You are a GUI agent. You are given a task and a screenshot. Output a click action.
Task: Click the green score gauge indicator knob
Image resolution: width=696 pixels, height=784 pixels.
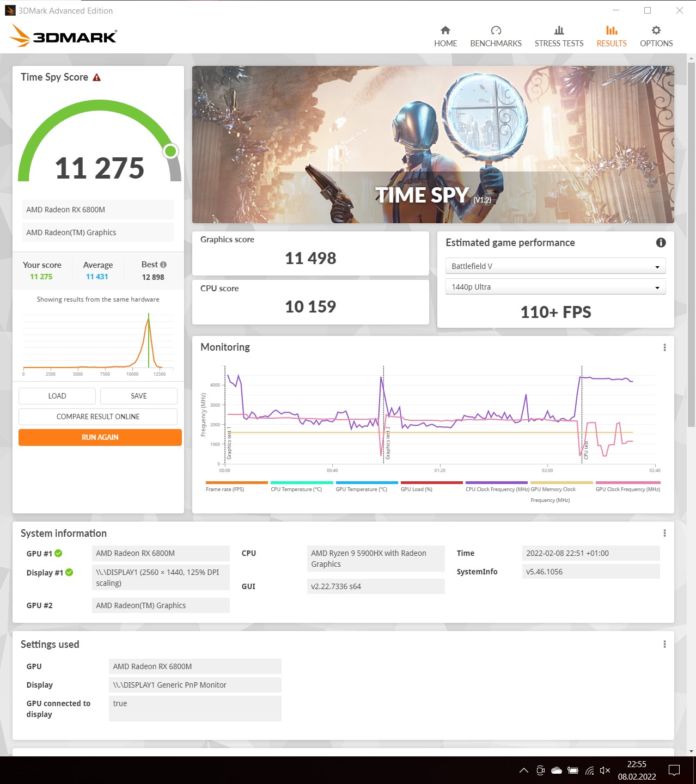[170, 151]
